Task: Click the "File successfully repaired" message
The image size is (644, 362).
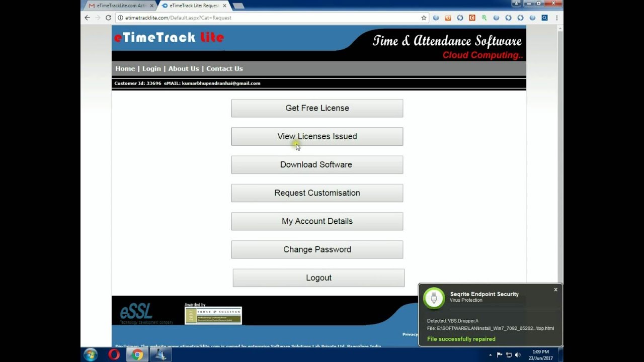Action: [461, 339]
